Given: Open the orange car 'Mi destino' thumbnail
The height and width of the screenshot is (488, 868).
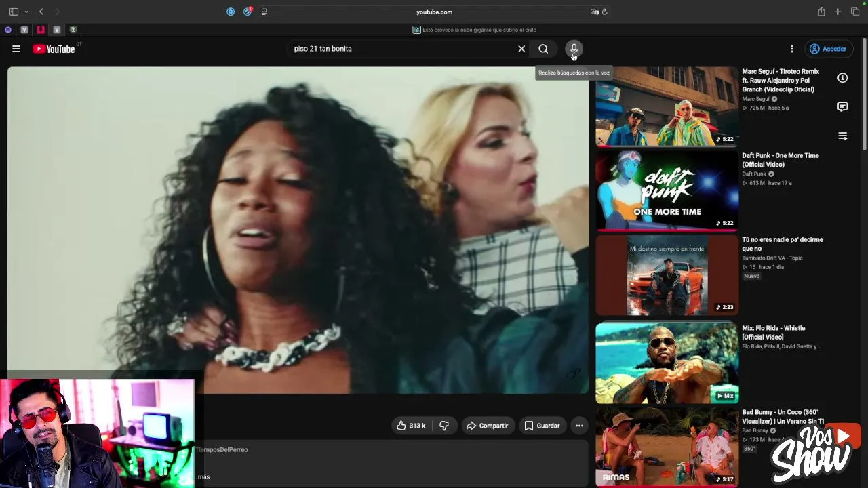Looking at the screenshot, I should [x=667, y=274].
